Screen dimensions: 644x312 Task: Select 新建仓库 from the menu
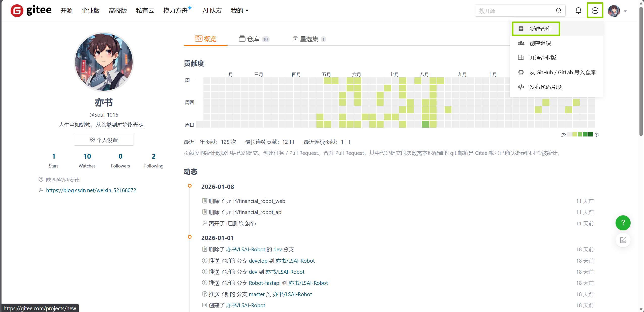click(x=540, y=29)
